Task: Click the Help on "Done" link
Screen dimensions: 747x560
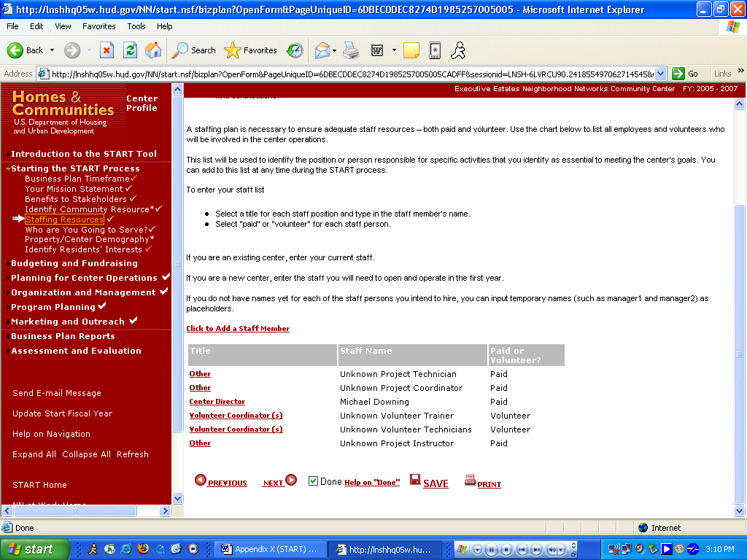Action: [x=372, y=483]
